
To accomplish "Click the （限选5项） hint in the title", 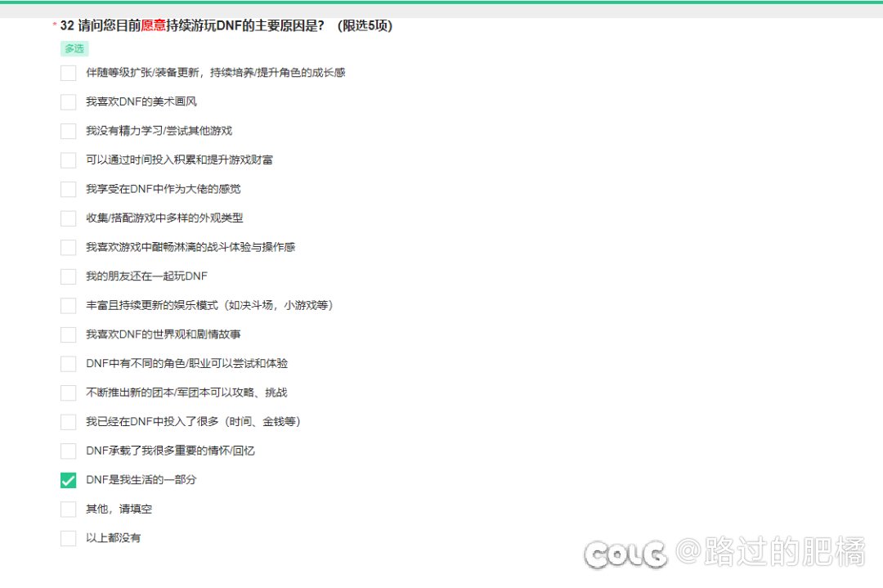I will [x=365, y=25].
